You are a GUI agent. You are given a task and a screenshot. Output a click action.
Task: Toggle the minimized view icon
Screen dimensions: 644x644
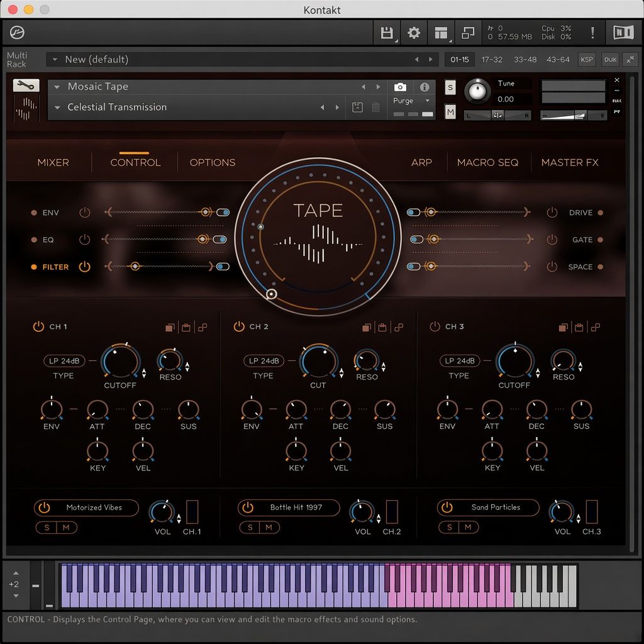[x=468, y=33]
